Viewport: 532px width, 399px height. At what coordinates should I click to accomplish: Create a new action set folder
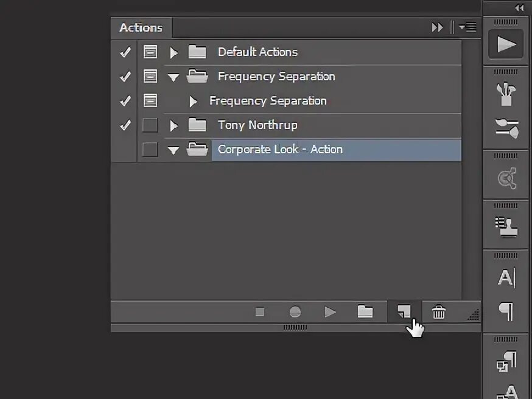click(x=365, y=311)
